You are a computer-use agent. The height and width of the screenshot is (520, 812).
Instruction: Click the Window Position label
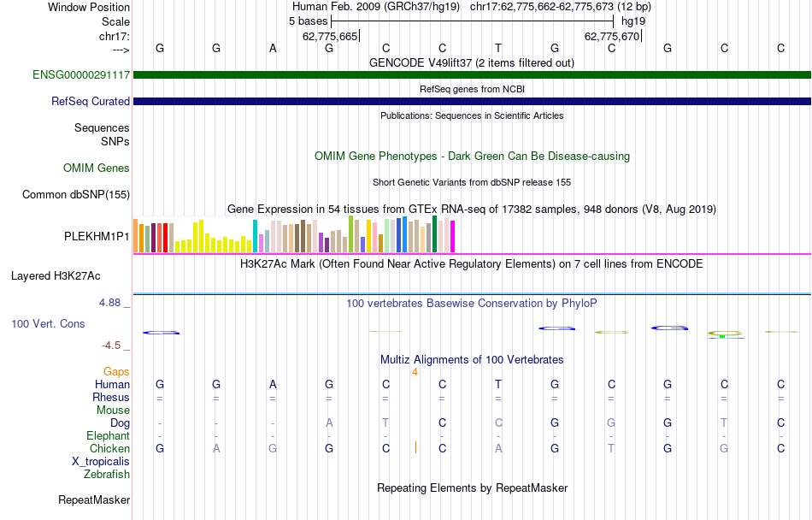point(89,7)
